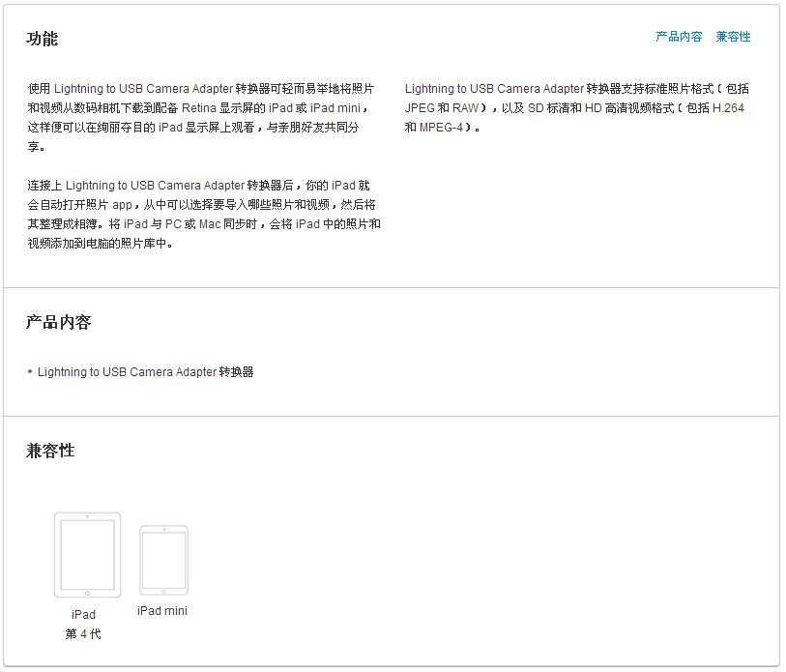
Task: Click the line 视频添加到电脑的照片库中
Action: pos(101,244)
